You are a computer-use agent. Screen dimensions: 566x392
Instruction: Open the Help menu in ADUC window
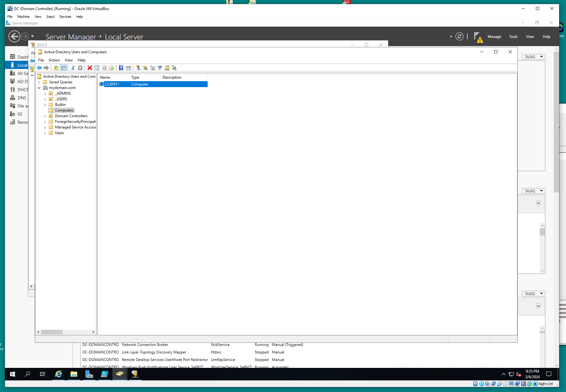pyautogui.click(x=81, y=60)
